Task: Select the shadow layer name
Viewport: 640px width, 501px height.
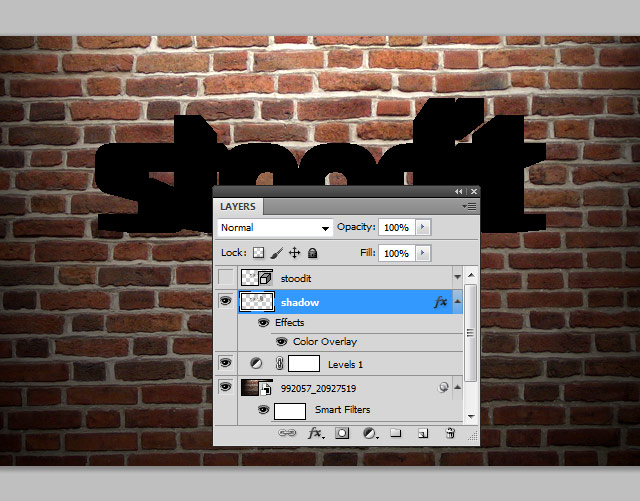Action: click(x=300, y=303)
